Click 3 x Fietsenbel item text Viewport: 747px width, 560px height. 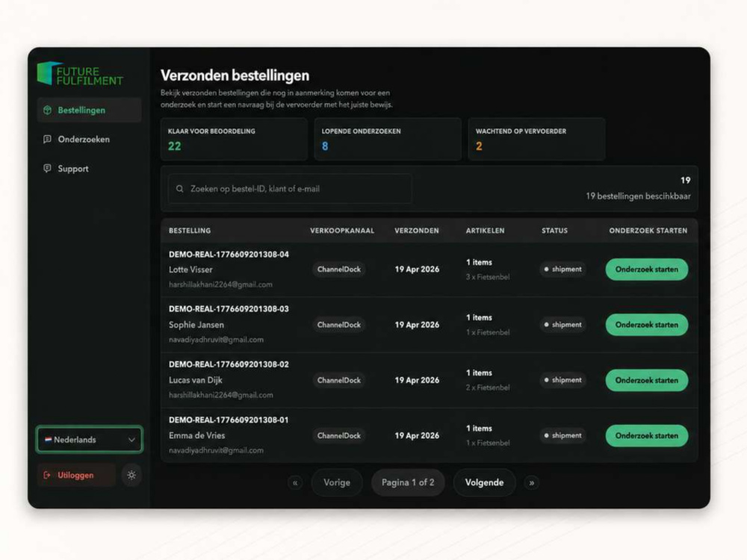pos(488,277)
